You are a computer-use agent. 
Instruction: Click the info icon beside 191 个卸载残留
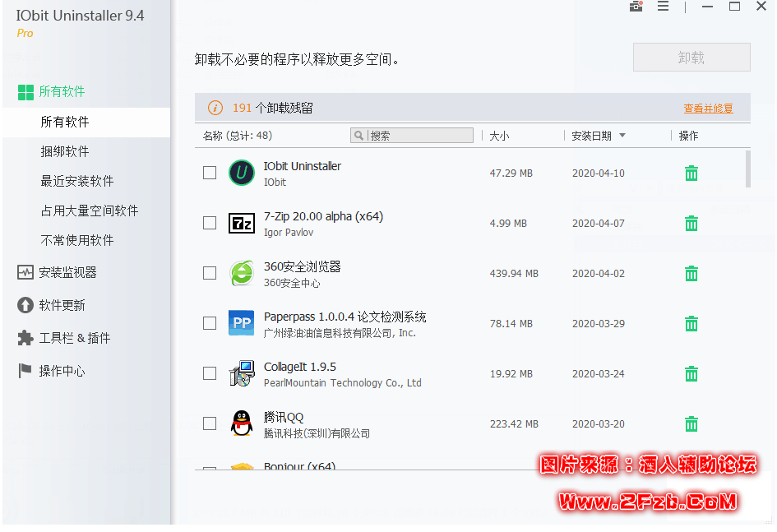[215, 108]
